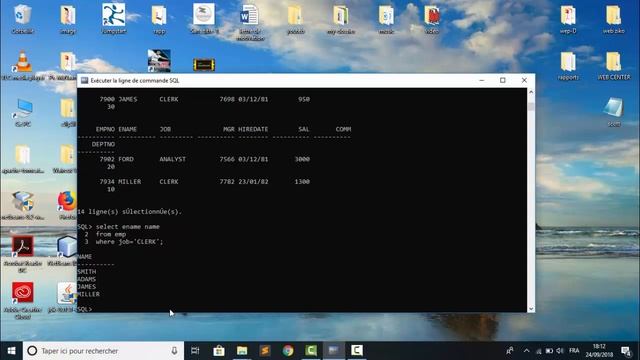Open the WEB CENTER folder on desktop
640x360 pixels.
[x=613, y=61]
